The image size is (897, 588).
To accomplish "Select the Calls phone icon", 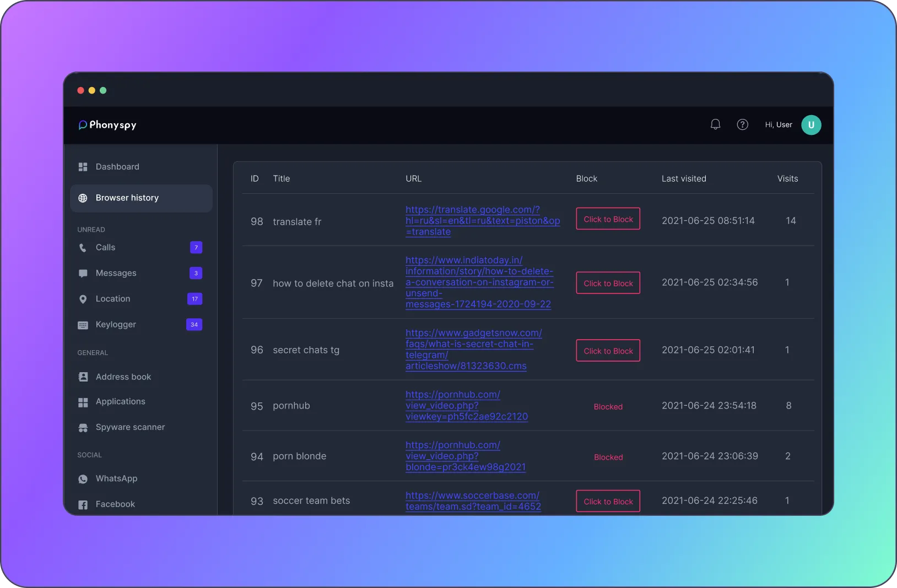I will (x=83, y=248).
